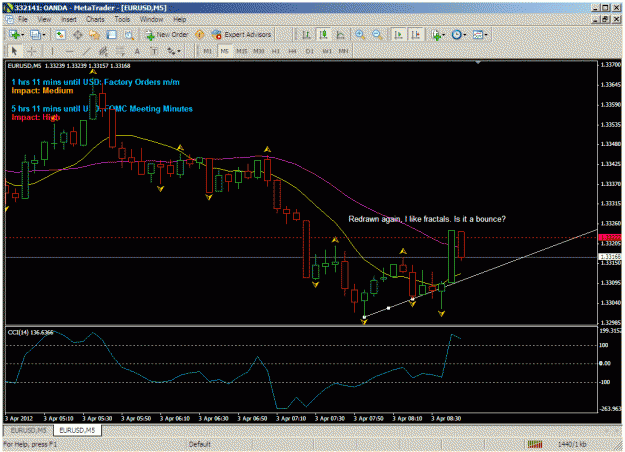Toggle the Expert Advisors button

(x=242, y=35)
